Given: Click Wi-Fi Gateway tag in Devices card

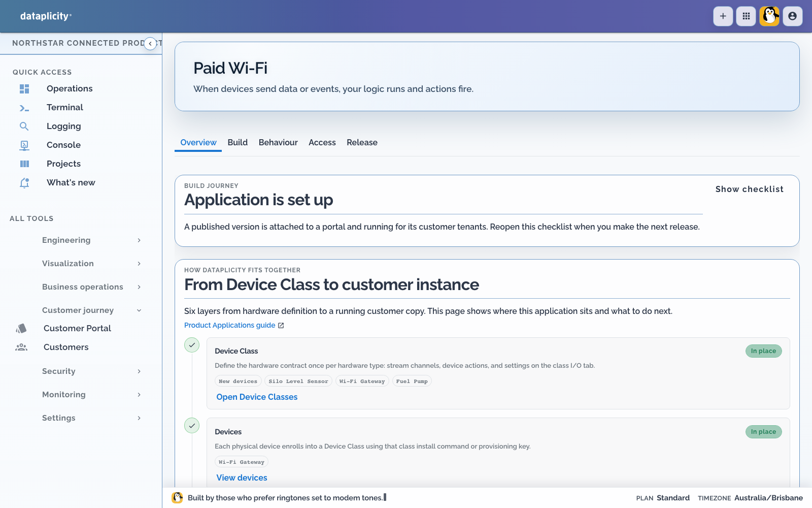Looking at the screenshot, I should tap(242, 462).
